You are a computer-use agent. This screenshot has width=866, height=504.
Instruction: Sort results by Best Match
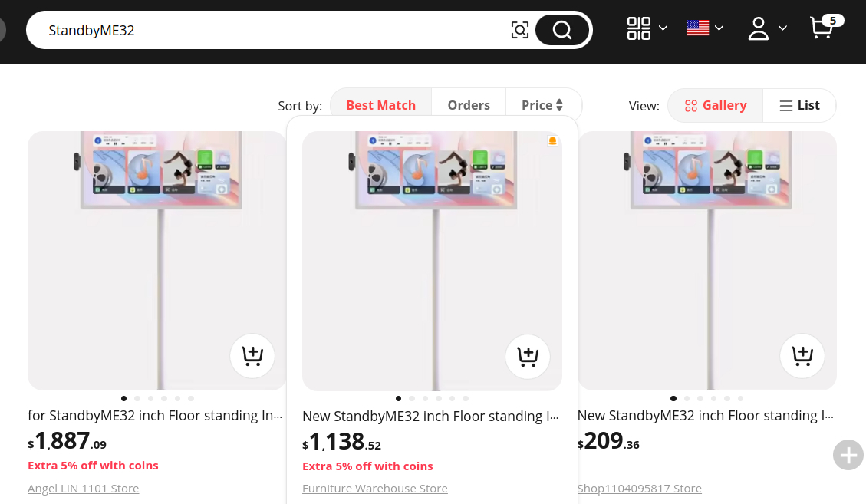380,105
